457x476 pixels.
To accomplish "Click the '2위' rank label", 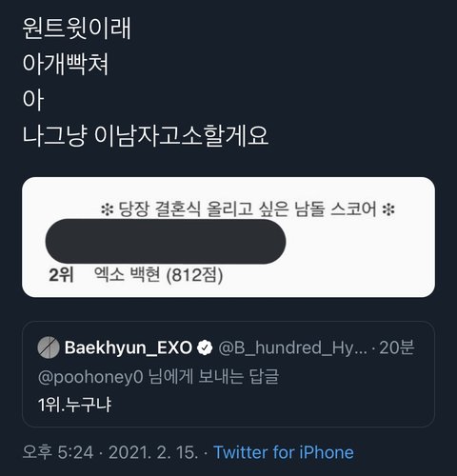I will [61, 275].
